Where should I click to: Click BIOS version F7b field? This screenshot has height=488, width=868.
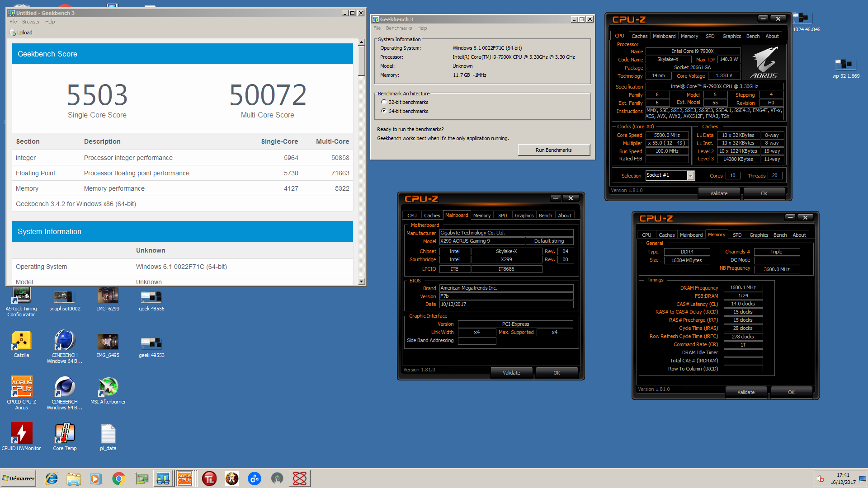[506, 296]
